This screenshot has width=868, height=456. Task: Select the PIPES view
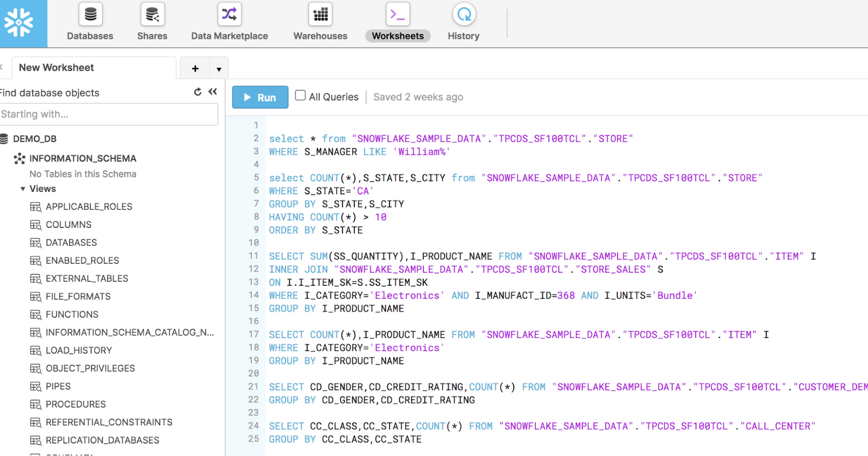coord(58,387)
